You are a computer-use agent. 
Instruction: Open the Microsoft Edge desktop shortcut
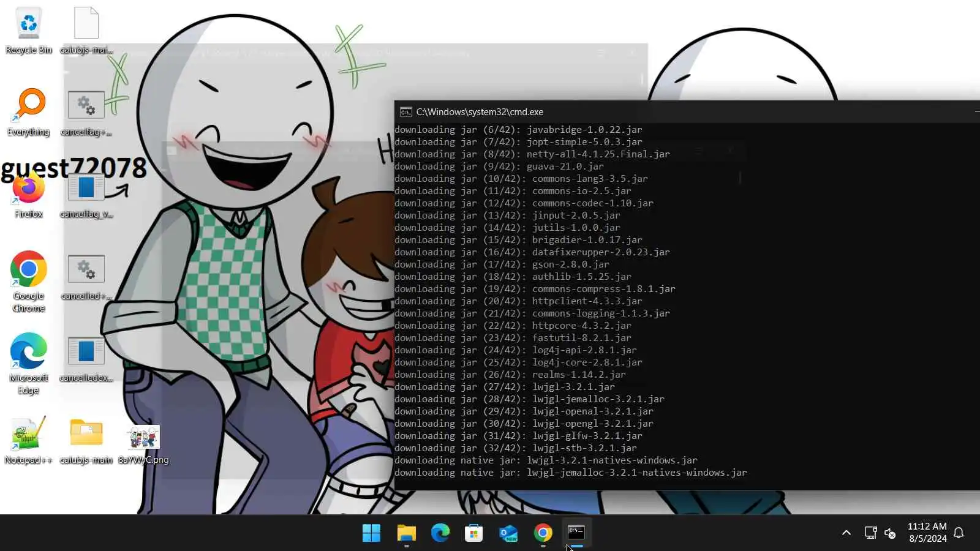28,364
